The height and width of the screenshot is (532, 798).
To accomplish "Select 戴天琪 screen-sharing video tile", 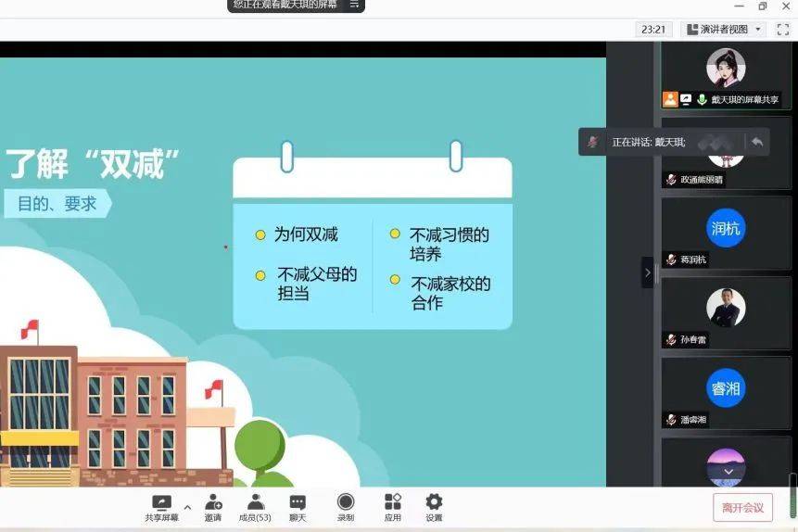I will [x=726, y=75].
